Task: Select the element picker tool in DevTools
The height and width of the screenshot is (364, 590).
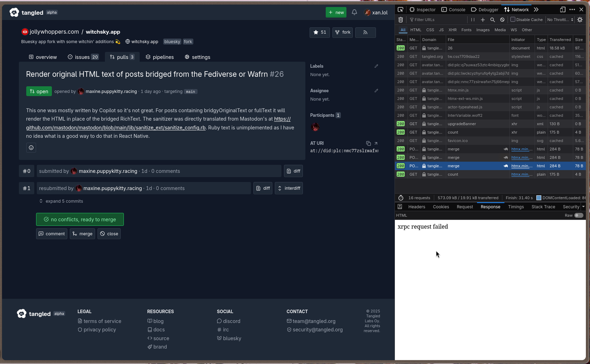Action: click(x=400, y=9)
